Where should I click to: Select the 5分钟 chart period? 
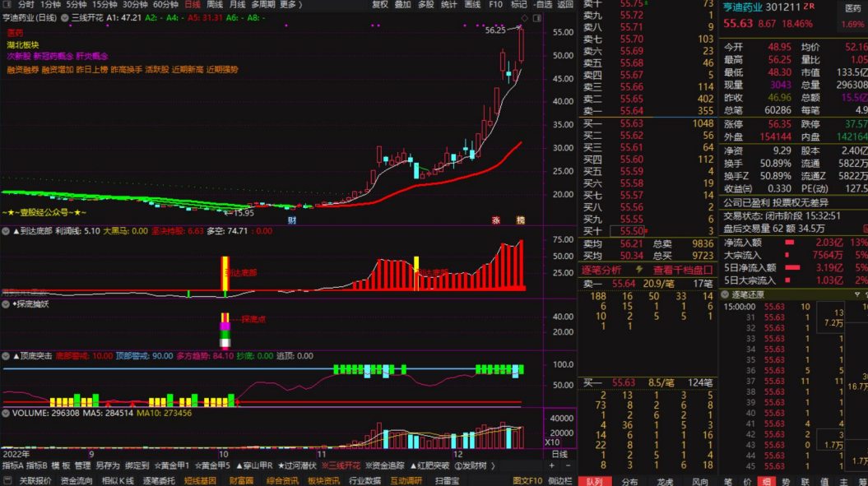(x=77, y=5)
